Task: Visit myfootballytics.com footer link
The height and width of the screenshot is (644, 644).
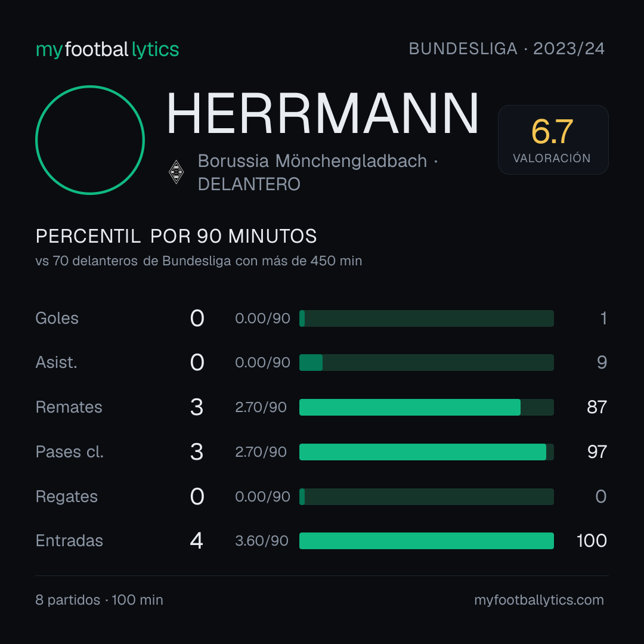Action: click(x=539, y=600)
